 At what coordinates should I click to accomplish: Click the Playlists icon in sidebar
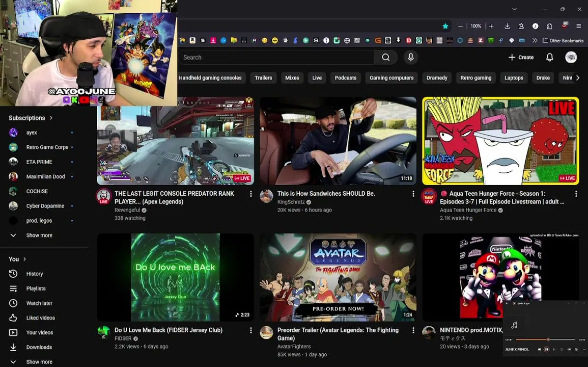click(x=13, y=289)
